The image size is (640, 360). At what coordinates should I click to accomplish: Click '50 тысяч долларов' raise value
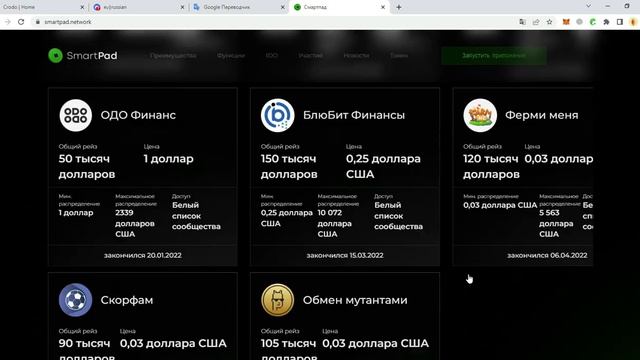coord(87,167)
